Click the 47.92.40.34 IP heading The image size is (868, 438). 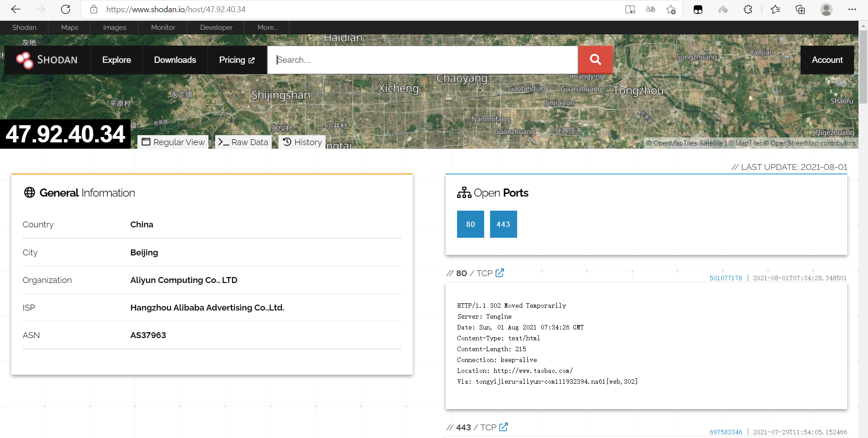tap(66, 134)
